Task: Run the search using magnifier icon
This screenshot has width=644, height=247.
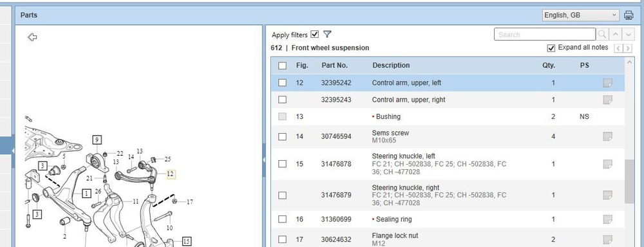Action: (x=601, y=35)
